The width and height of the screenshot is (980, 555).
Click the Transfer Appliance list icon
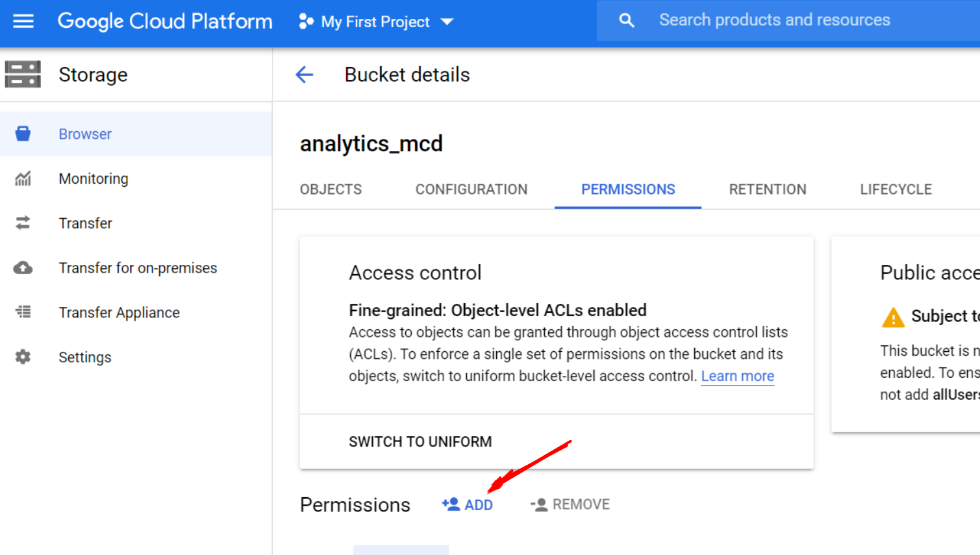23,312
